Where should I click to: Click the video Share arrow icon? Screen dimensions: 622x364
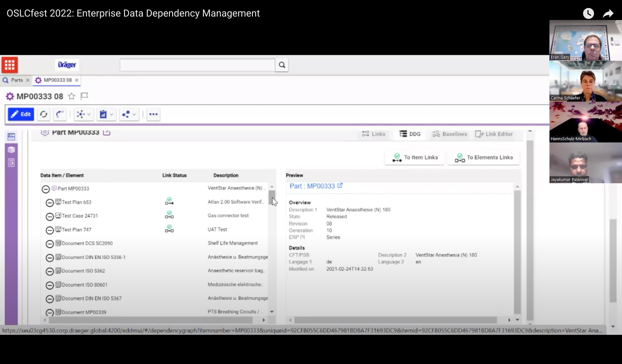608,13
